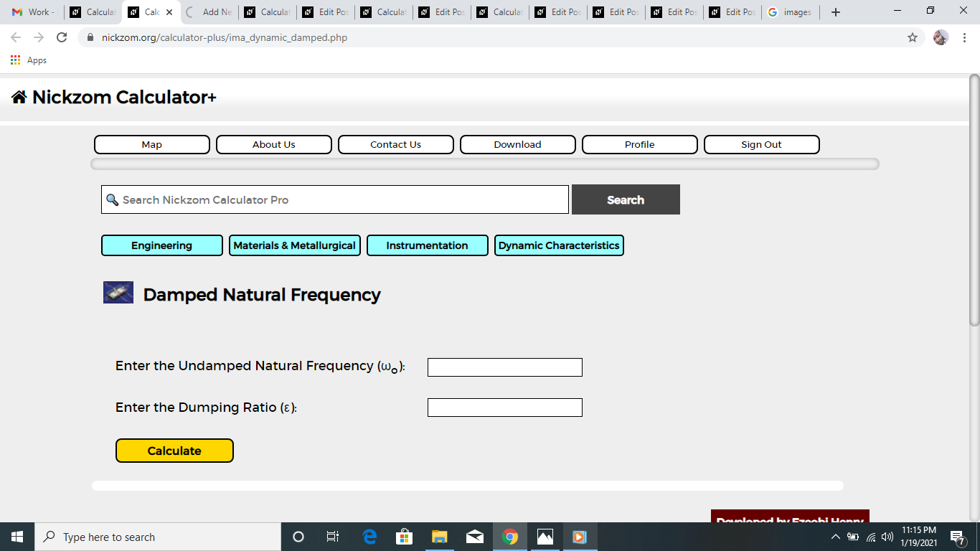Viewport: 980px width, 551px height.
Task: Click the yellow Calculate button
Action: tap(174, 451)
